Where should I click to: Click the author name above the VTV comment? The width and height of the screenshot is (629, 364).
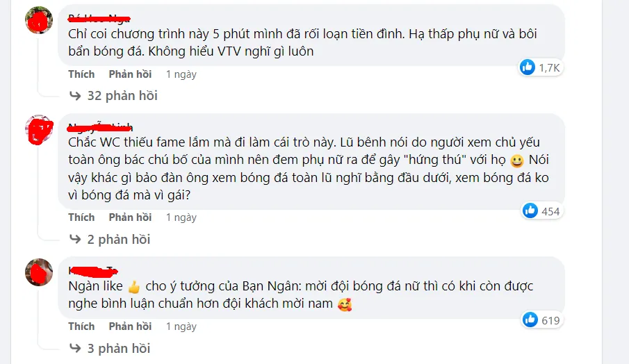99,17
